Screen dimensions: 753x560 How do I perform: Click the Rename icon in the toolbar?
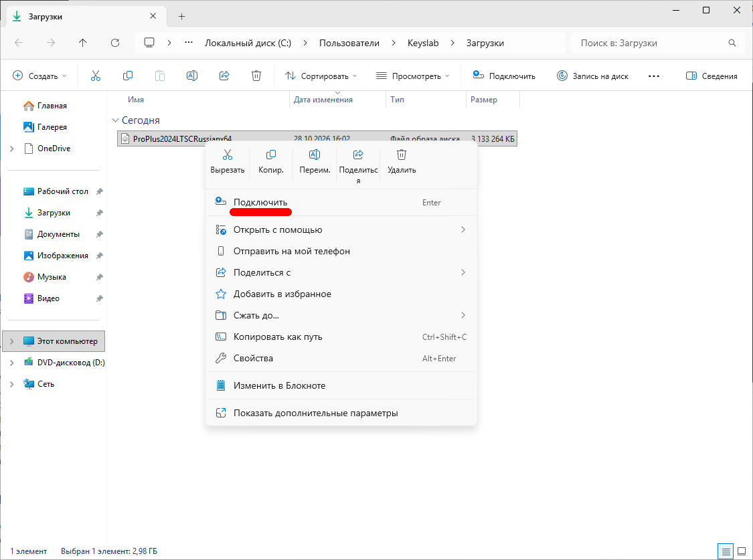[192, 76]
